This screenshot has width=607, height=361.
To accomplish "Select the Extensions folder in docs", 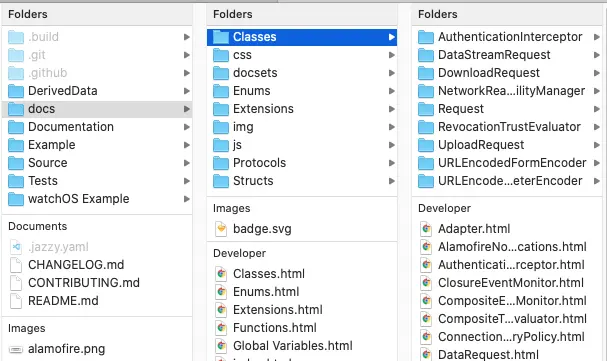I will (302, 109).
